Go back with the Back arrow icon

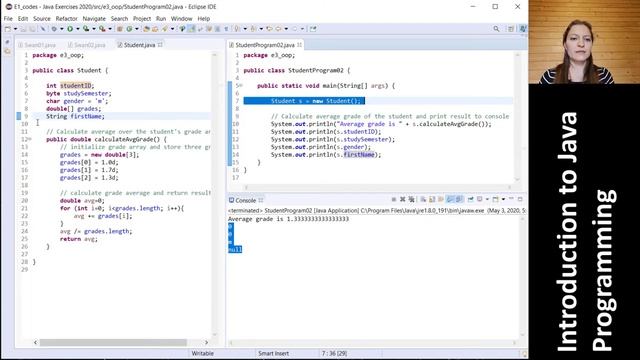coord(278,29)
